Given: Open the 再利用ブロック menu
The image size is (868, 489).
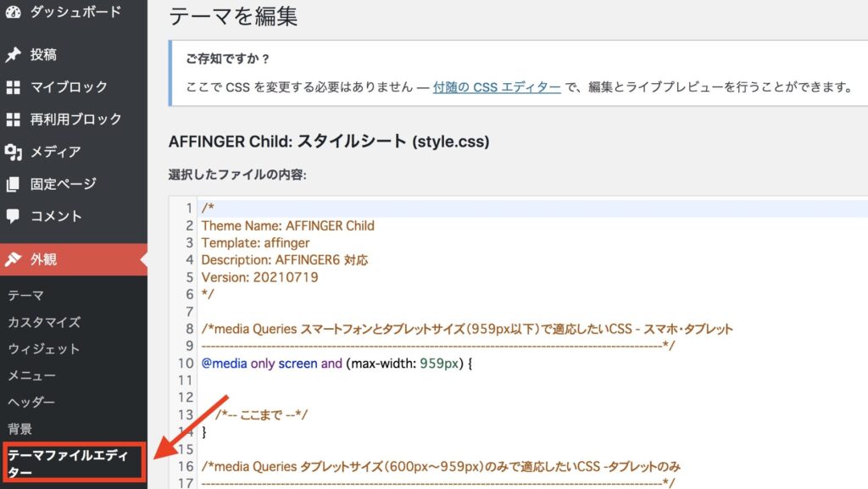Looking at the screenshot, I should coord(74,119).
